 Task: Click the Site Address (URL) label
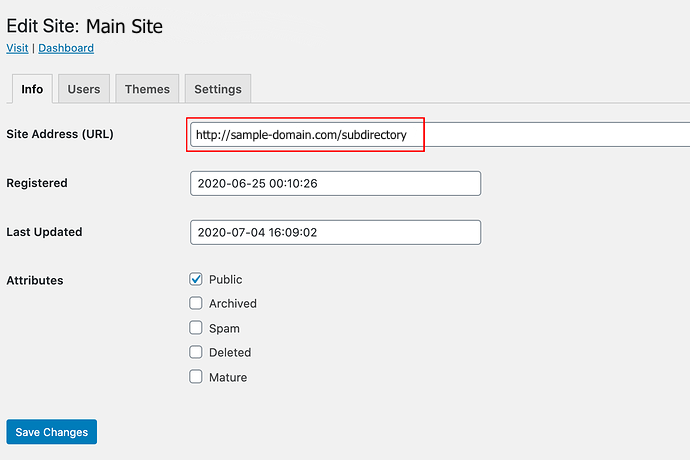pyautogui.click(x=60, y=134)
